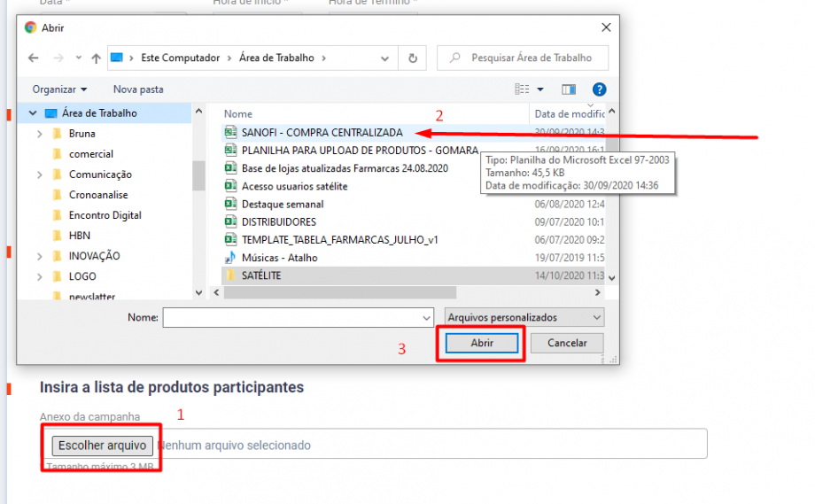Click the change view layout icon

coord(523,89)
